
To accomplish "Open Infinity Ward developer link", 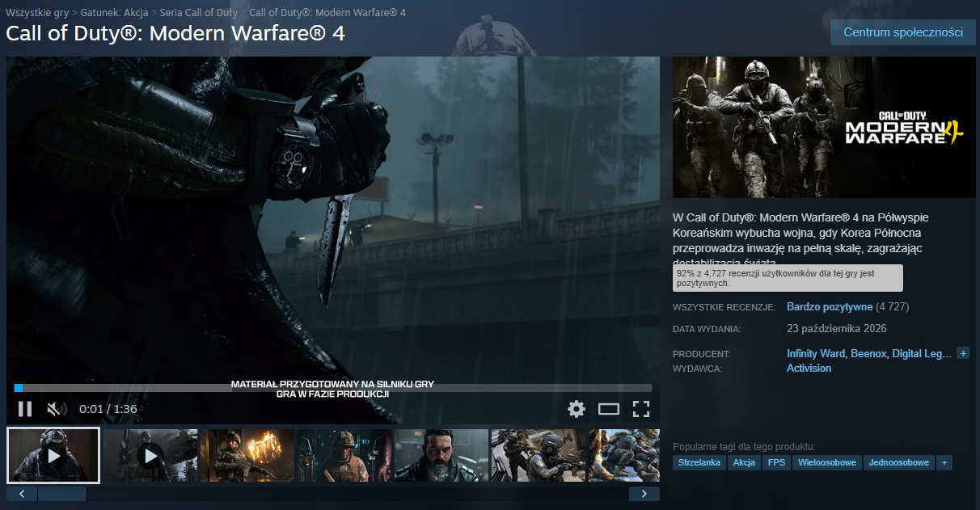I will 817,354.
